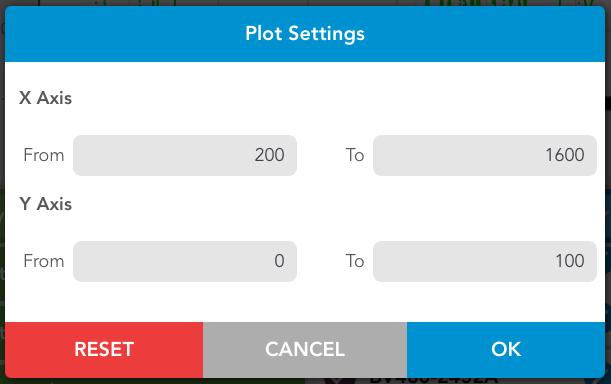This screenshot has width=611, height=384.
Task: Click the Y Axis section heading
Action: (46, 204)
